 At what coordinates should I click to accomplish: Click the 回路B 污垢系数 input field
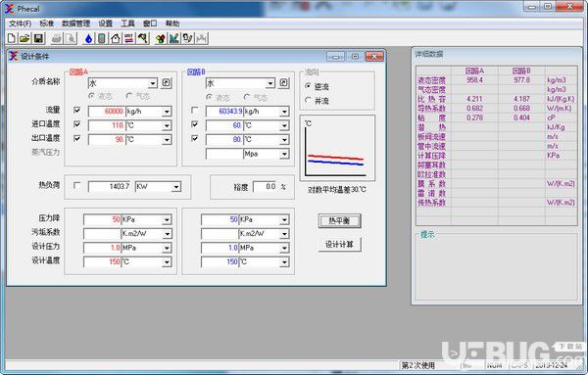(220, 234)
